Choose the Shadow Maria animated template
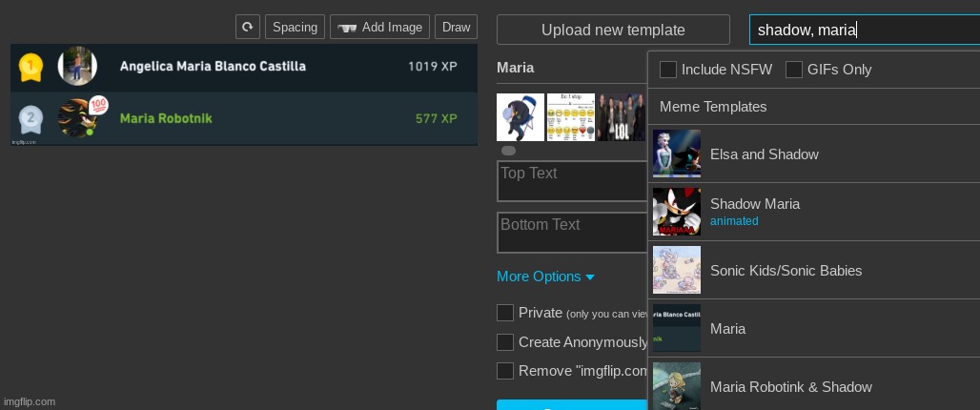 coord(814,212)
